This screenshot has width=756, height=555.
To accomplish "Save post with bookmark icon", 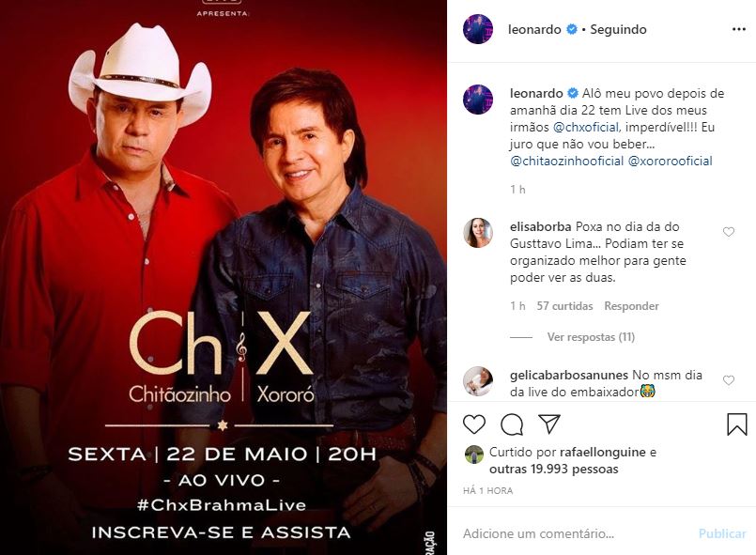I will pos(736,424).
